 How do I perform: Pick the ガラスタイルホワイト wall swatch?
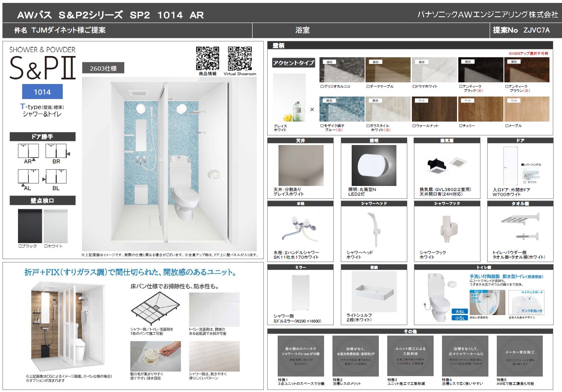click(388, 109)
